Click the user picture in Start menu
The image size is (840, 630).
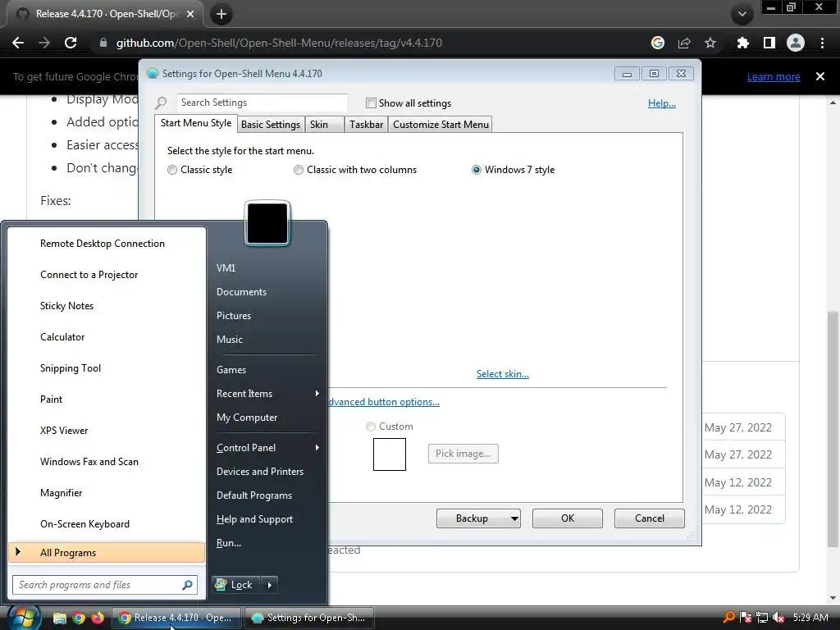click(267, 223)
